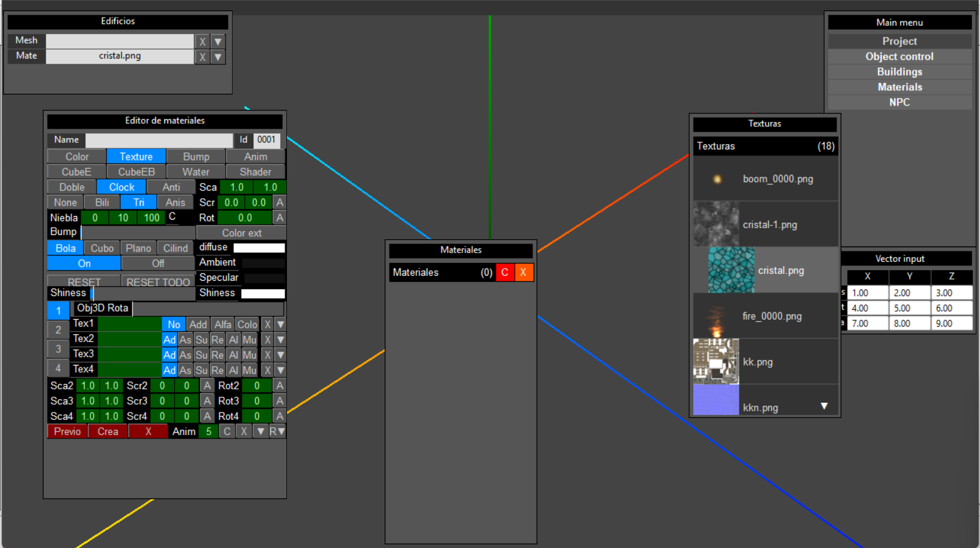Click the red C button in Materiales
This screenshot has width=980, height=548.
click(x=504, y=273)
